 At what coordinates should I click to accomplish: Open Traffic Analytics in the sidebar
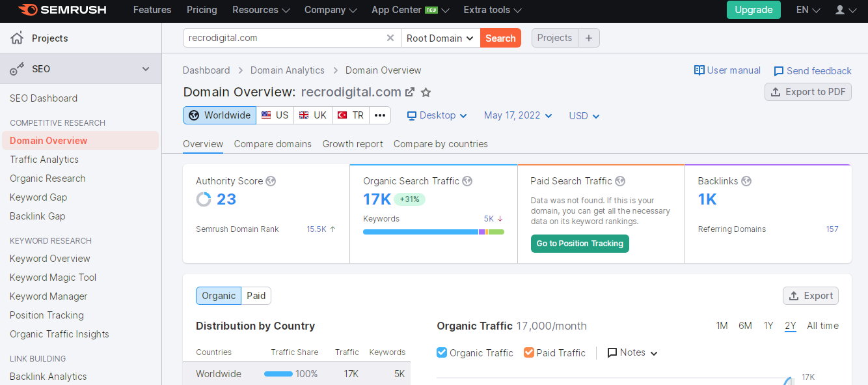click(x=44, y=160)
